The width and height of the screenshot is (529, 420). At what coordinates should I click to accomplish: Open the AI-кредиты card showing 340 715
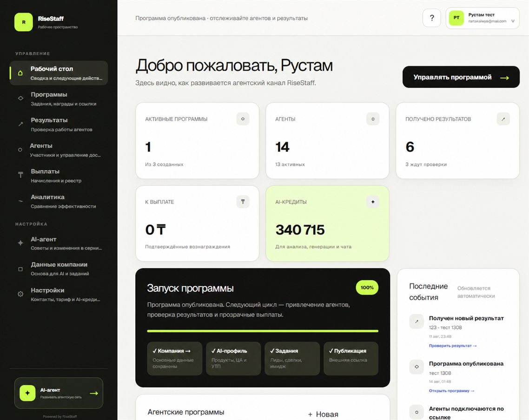click(327, 223)
